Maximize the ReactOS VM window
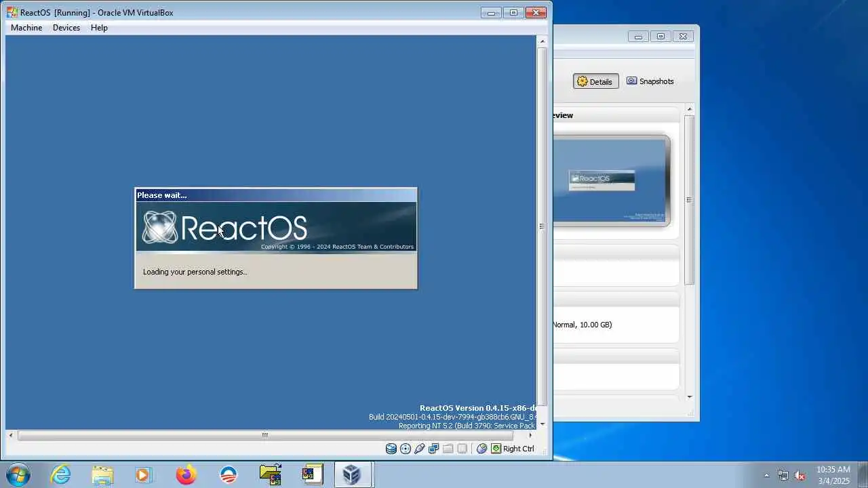 click(x=513, y=12)
